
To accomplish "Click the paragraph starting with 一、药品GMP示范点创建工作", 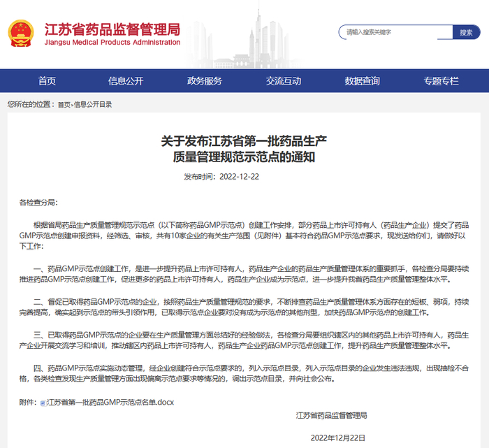I will coord(245,274).
